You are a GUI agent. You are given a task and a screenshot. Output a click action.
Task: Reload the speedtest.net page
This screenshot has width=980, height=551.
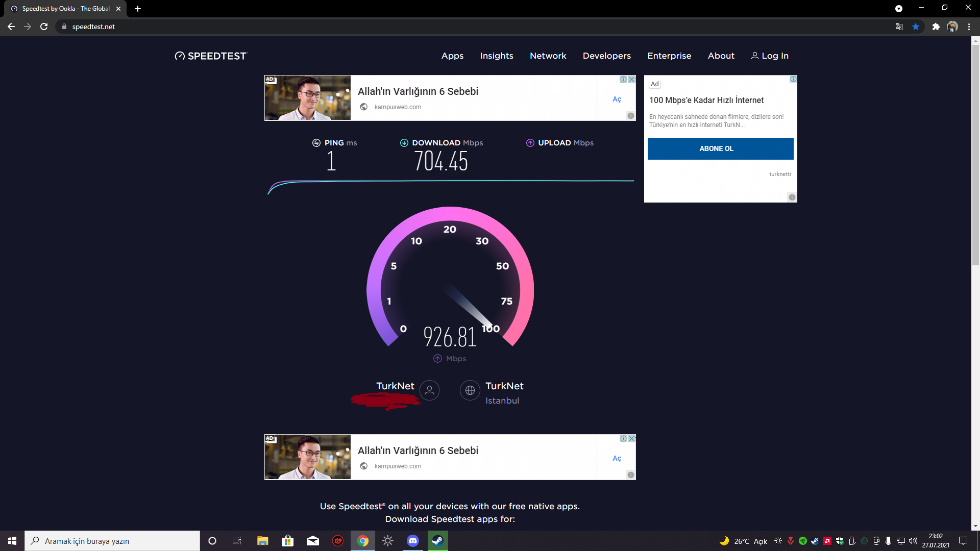point(44,27)
